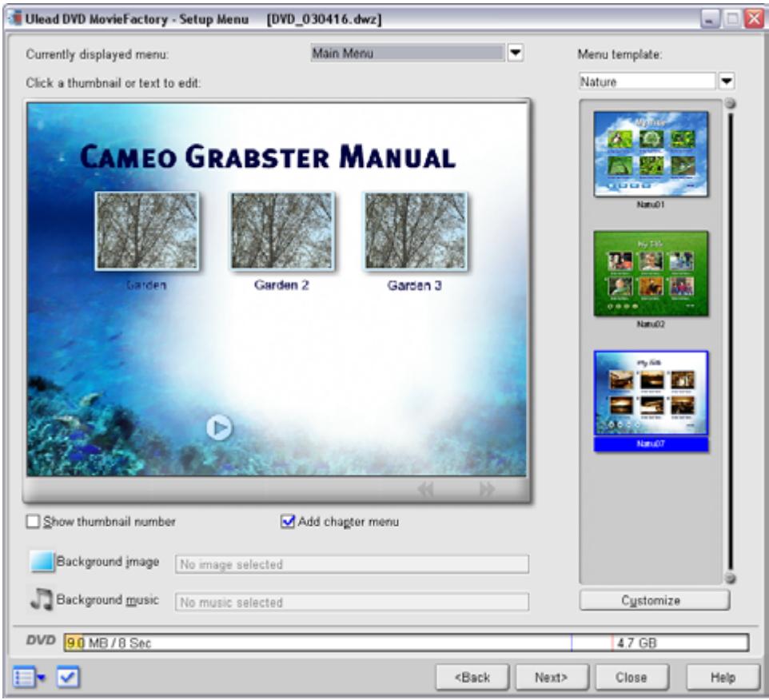Click the <Back button
The height and width of the screenshot is (700, 769).
[472, 678]
